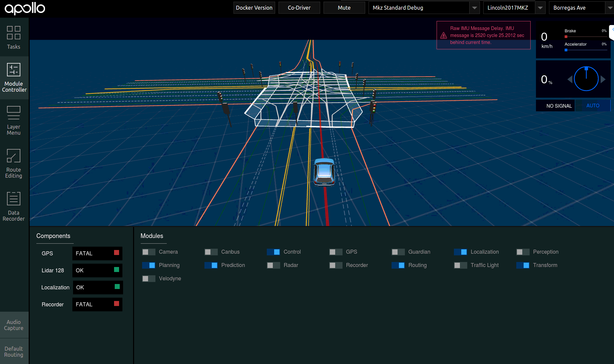Disable the Routing module

click(x=398, y=265)
